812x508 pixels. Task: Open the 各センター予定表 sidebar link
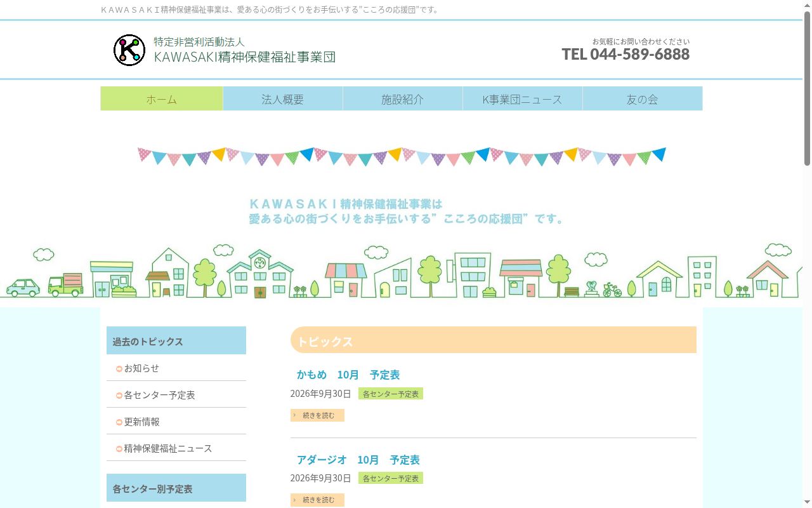pos(159,395)
